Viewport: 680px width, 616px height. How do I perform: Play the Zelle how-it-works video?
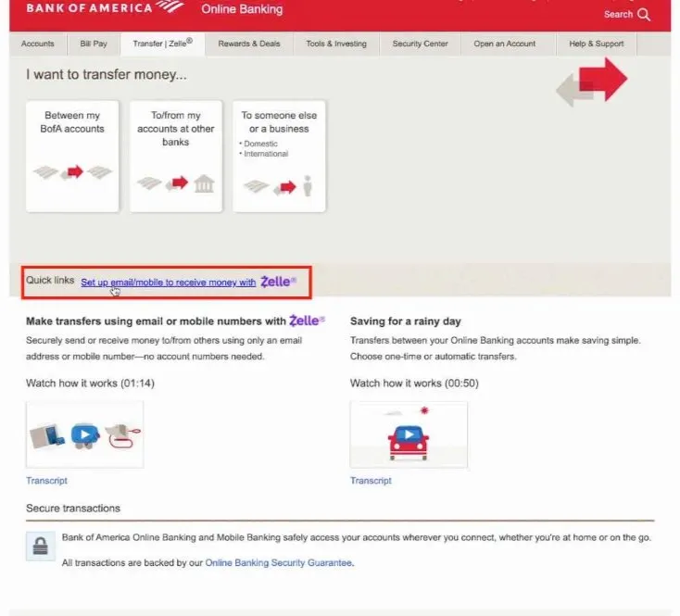point(85,434)
